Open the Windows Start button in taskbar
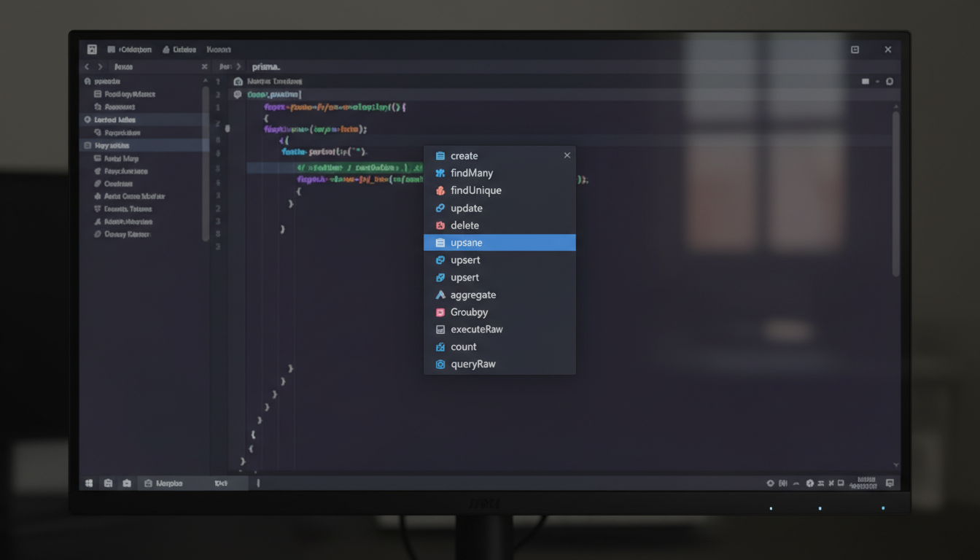This screenshot has width=980, height=560. (89, 483)
